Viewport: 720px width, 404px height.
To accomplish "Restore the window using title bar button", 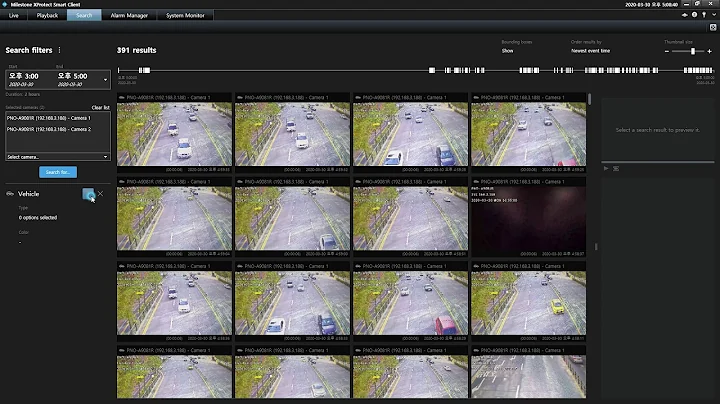I will coord(698,4).
